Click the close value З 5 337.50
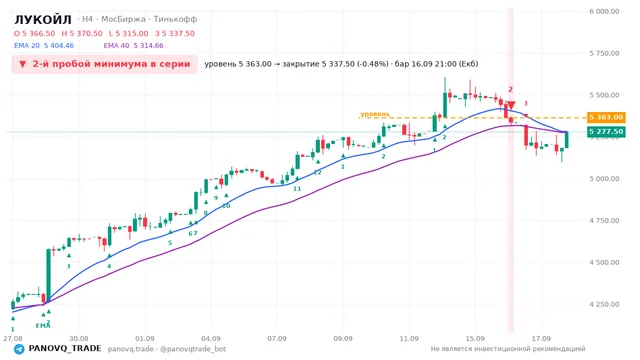This screenshot has height=360, width=640. (x=175, y=33)
